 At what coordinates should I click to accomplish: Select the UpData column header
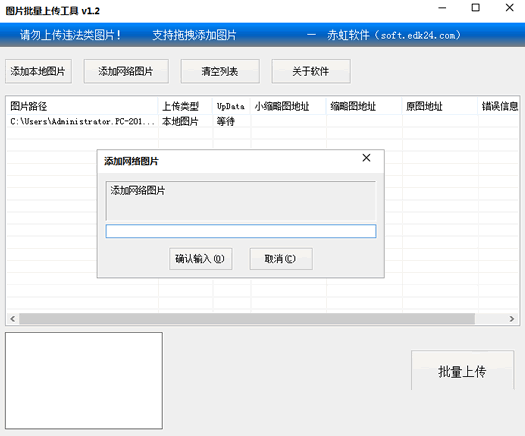click(231, 106)
